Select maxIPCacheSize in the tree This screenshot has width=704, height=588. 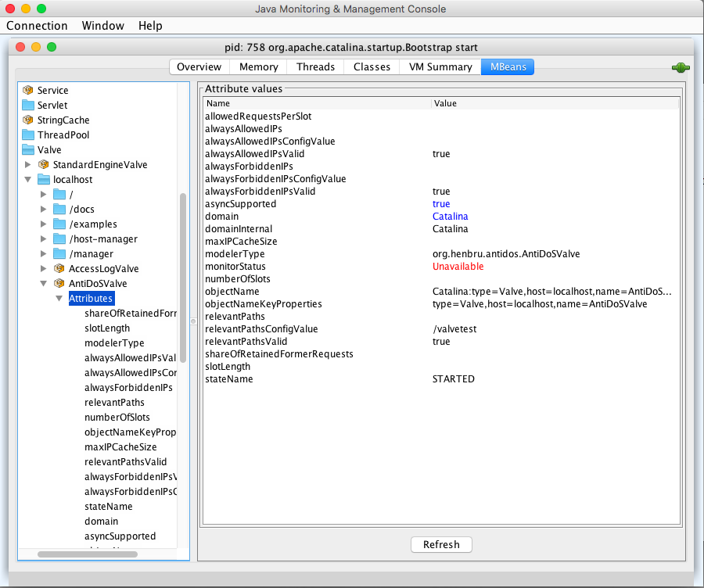click(x=120, y=446)
